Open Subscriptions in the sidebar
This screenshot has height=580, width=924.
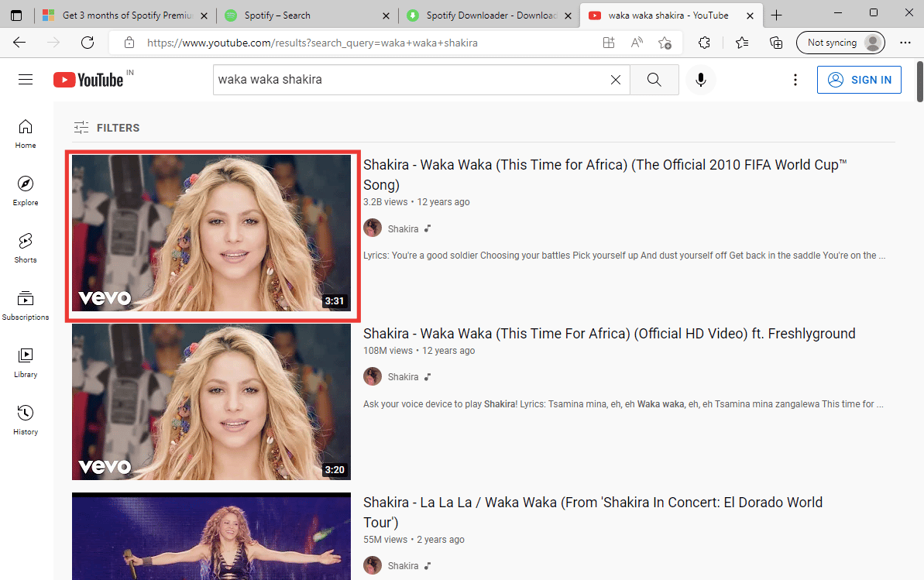pyautogui.click(x=26, y=305)
